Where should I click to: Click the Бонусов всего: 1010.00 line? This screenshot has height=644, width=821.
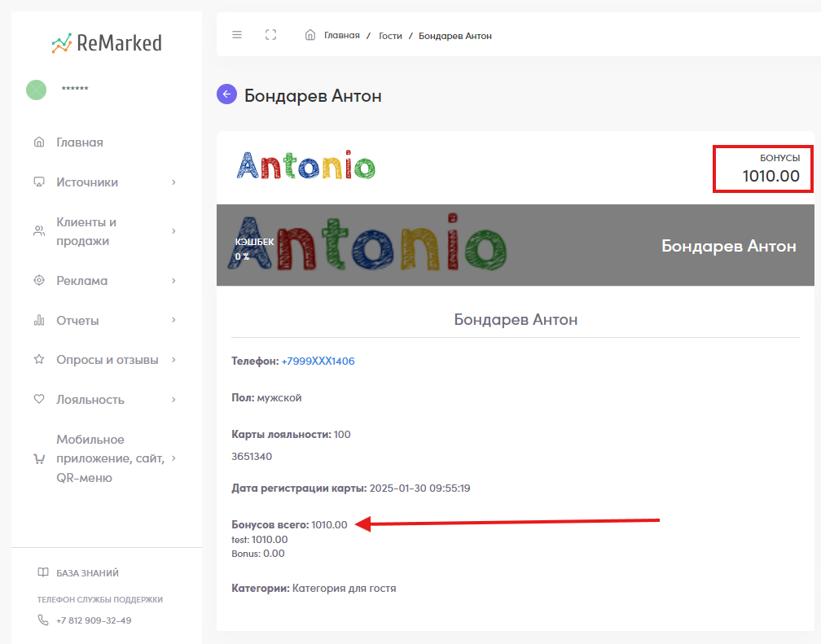[290, 524]
